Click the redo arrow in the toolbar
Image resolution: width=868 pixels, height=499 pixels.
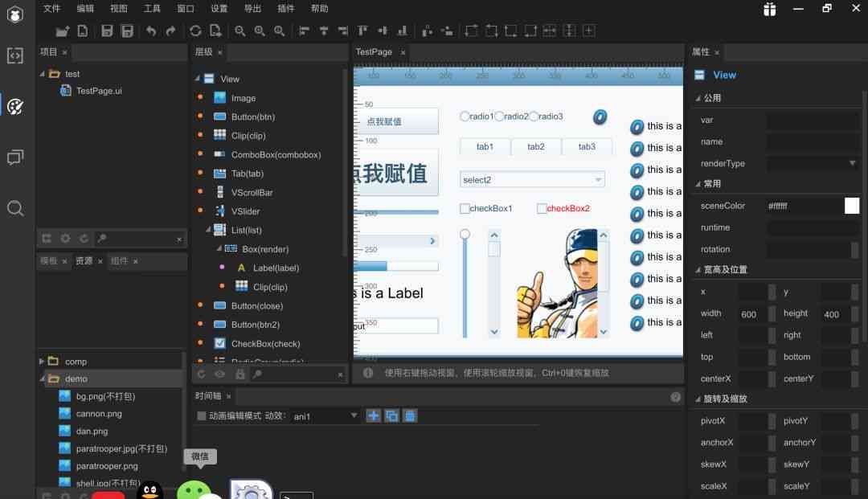pos(170,31)
